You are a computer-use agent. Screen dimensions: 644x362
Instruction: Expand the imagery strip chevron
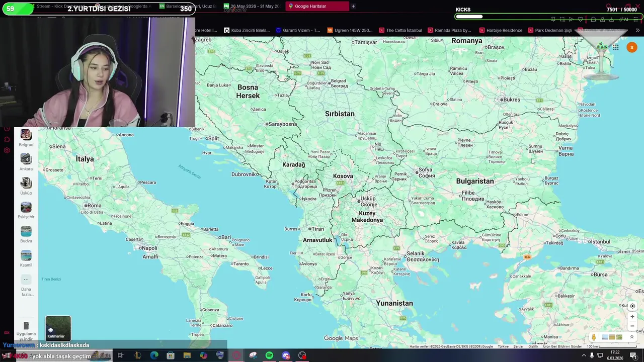pyautogui.click(x=632, y=337)
